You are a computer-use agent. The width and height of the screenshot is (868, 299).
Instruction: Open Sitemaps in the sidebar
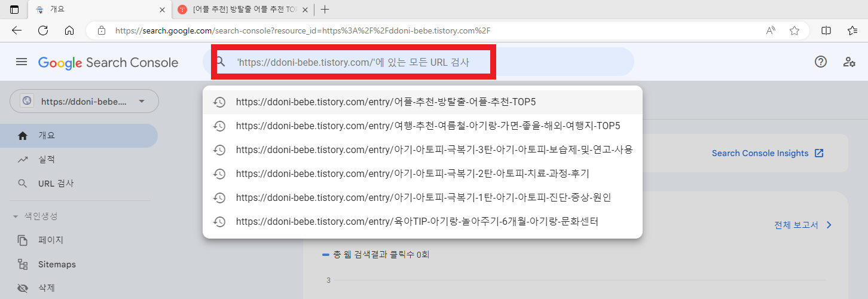[79, 264]
